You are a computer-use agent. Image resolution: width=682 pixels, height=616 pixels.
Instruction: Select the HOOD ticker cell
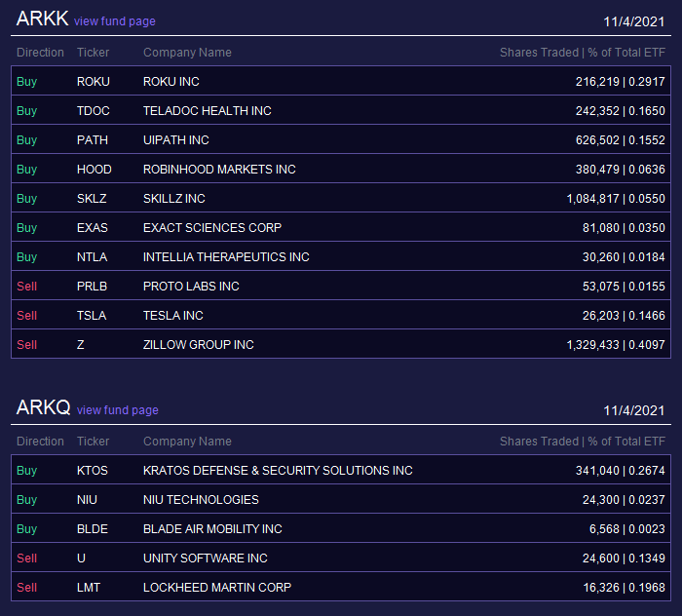94,169
